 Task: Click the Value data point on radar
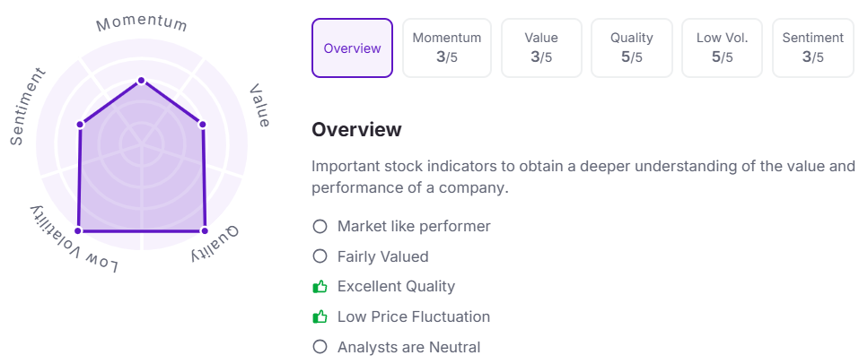click(202, 124)
